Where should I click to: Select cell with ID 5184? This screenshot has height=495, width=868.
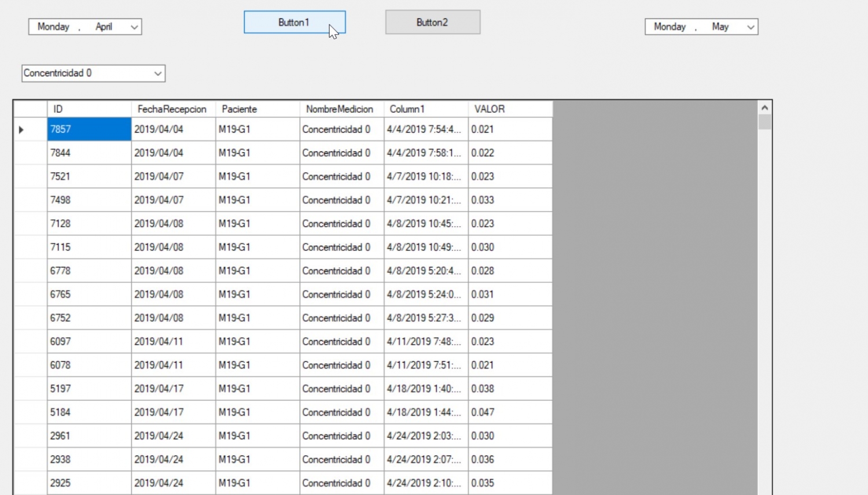point(89,412)
